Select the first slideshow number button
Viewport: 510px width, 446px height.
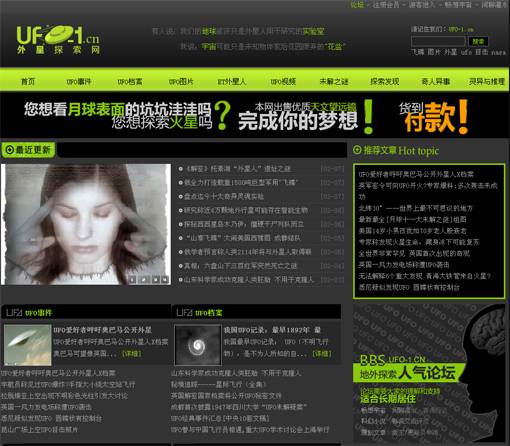tap(133, 280)
